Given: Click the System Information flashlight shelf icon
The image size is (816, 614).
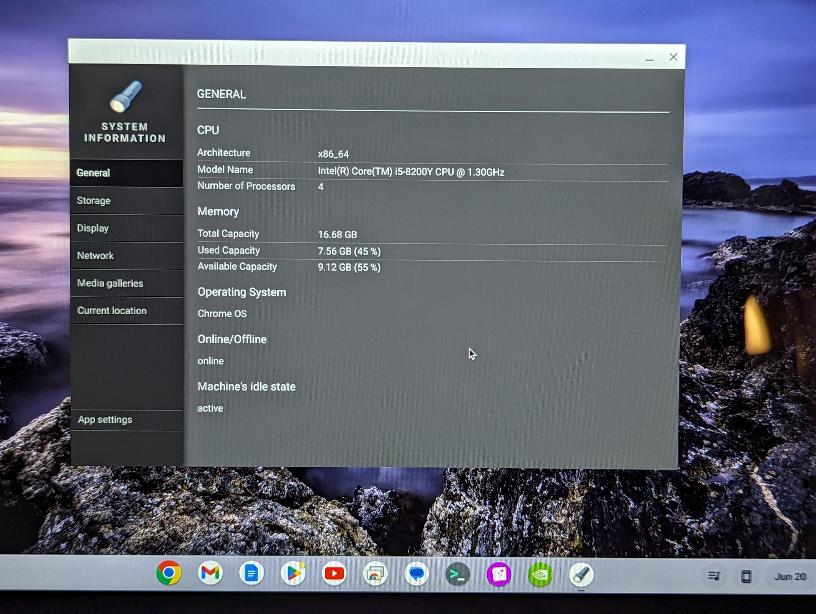Looking at the screenshot, I should tap(581, 574).
